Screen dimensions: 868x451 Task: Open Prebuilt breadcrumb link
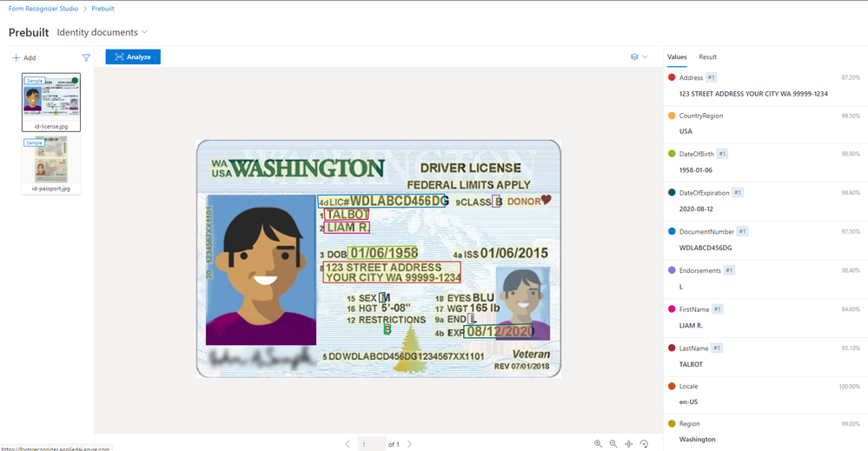click(103, 9)
